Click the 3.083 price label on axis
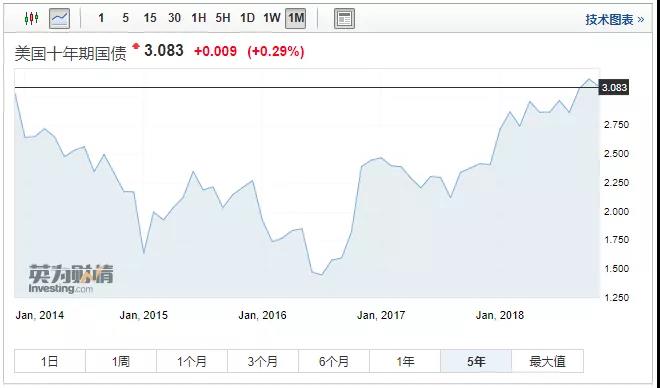Screen dimensions: 660x388 pyautogui.click(x=614, y=87)
